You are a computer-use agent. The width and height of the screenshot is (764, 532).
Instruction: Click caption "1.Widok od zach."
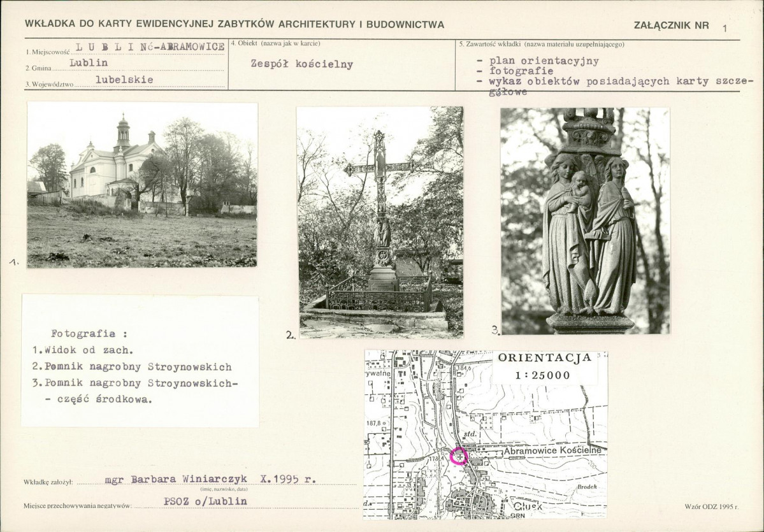(83, 350)
